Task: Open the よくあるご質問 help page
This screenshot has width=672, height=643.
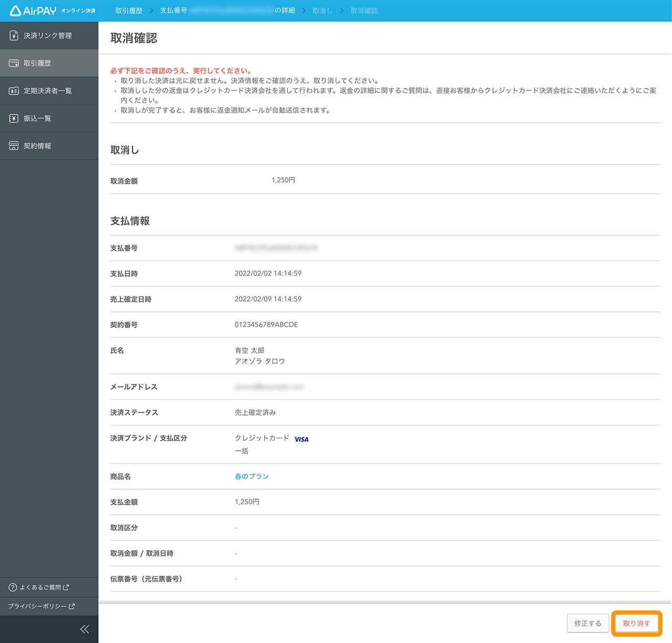Action: (x=40, y=587)
